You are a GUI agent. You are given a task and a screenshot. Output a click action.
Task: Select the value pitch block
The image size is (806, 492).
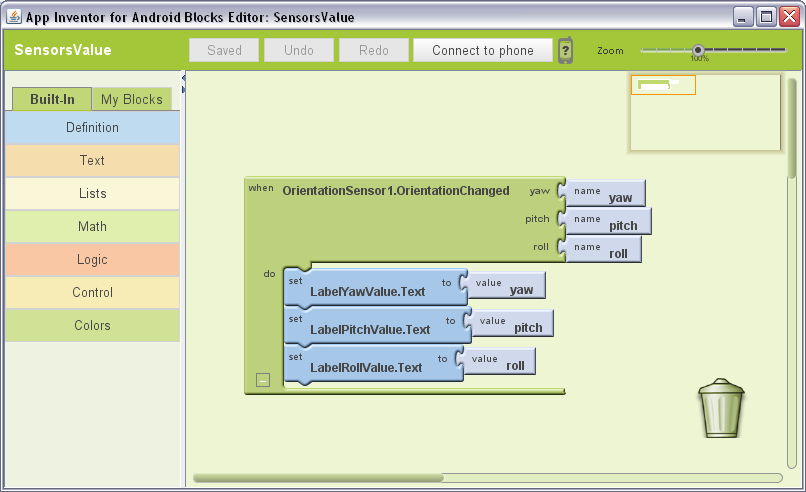tap(511, 323)
